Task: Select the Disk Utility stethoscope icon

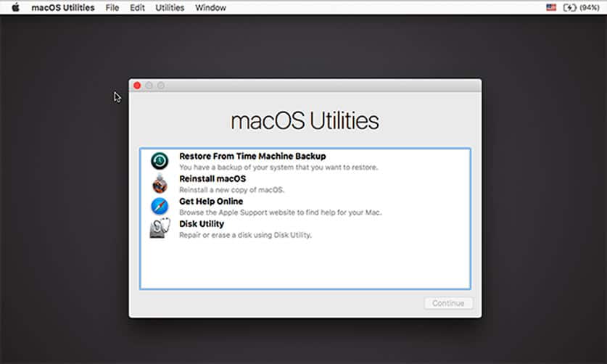Action: pyautogui.click(x=160, y=228)
